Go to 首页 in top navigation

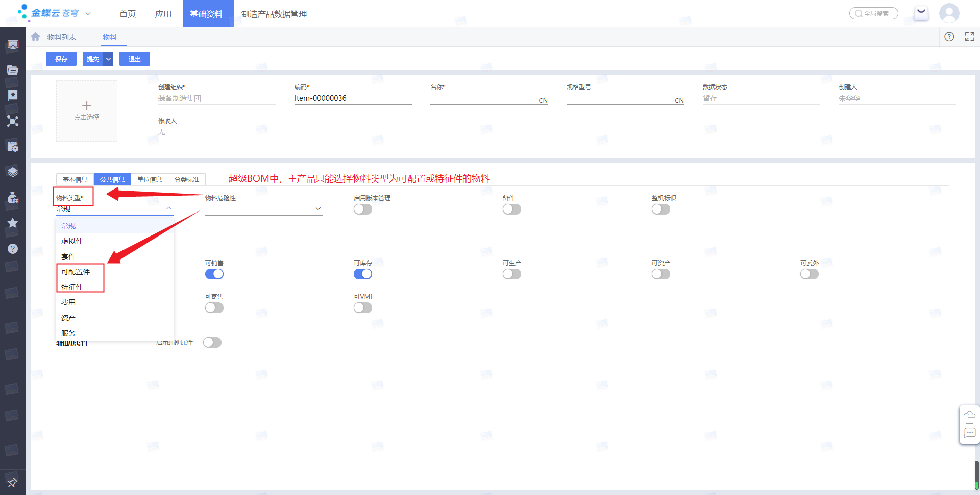point(128,14)
